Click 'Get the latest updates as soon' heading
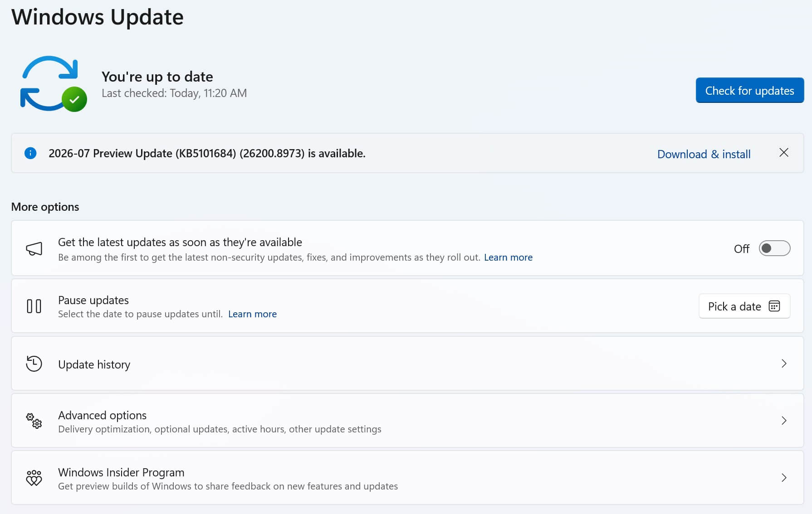The height and width of the screenshot is (514, 812). point(180,242)
